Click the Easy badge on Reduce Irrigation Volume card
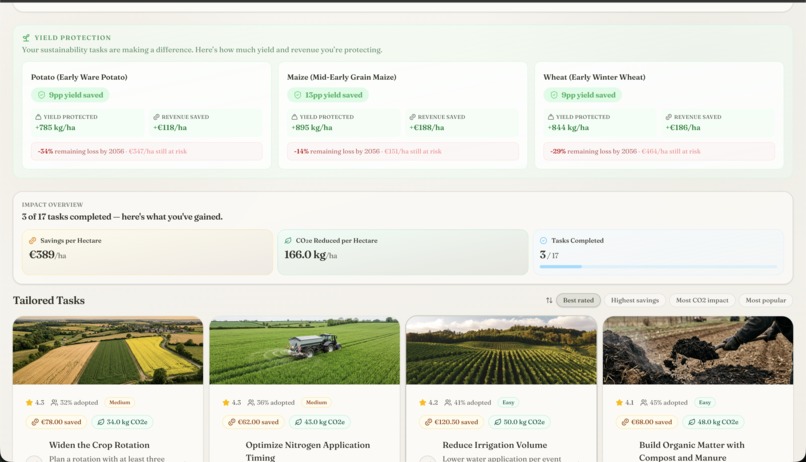806x462 pixels. point(508,402)
